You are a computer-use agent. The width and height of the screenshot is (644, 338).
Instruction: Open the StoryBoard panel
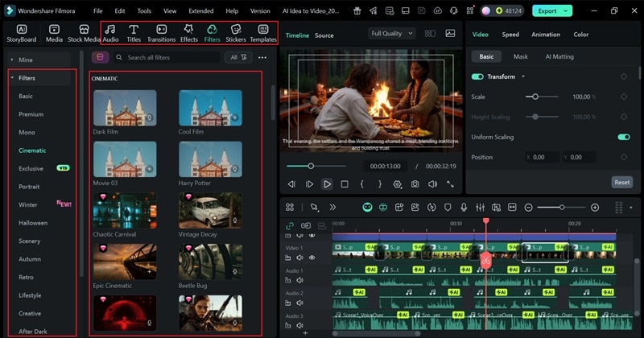(x=22, y=33)
